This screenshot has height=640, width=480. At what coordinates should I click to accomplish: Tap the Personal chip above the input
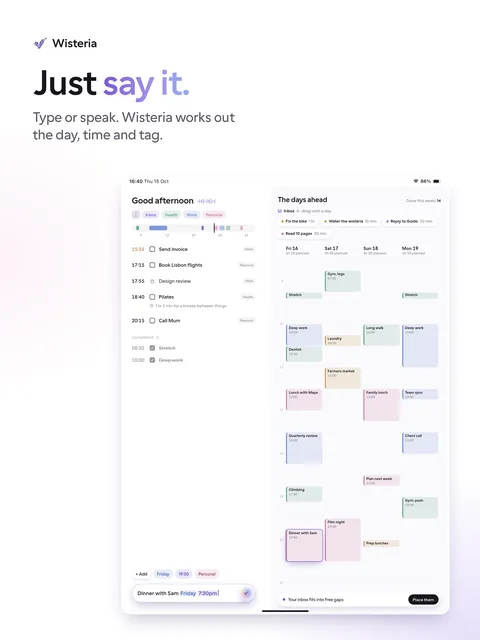(207, 574)
